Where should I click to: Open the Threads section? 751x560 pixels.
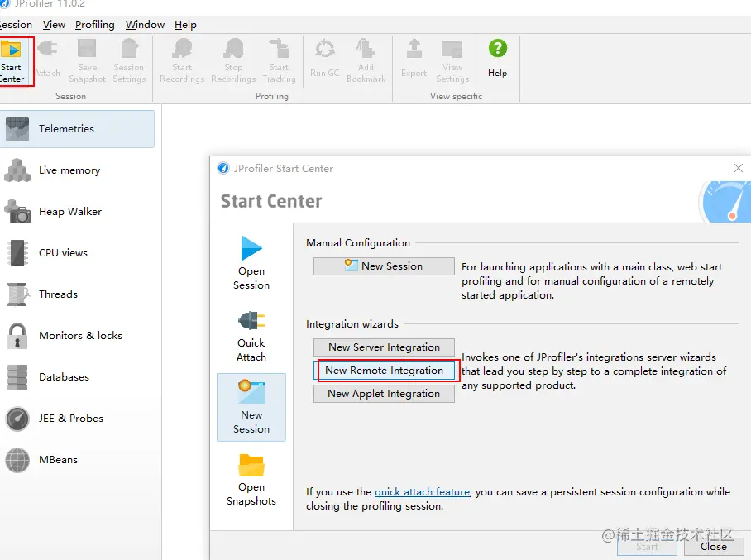tap(77, 294)
